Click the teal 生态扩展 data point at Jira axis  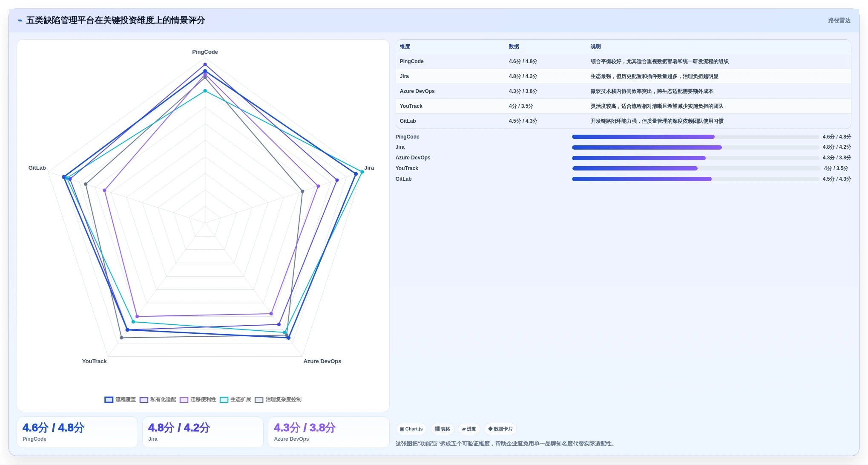(362, 172)
